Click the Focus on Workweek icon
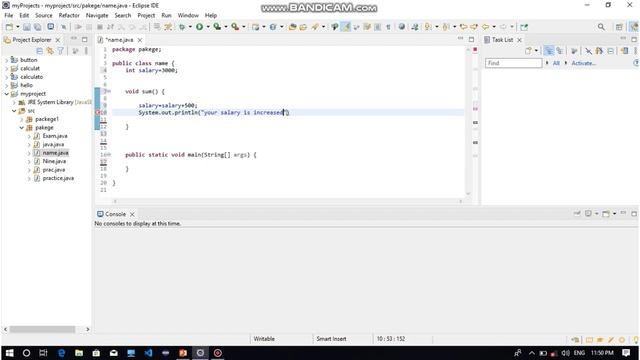Viewport: 640px width, 360px height. point(574,51)
